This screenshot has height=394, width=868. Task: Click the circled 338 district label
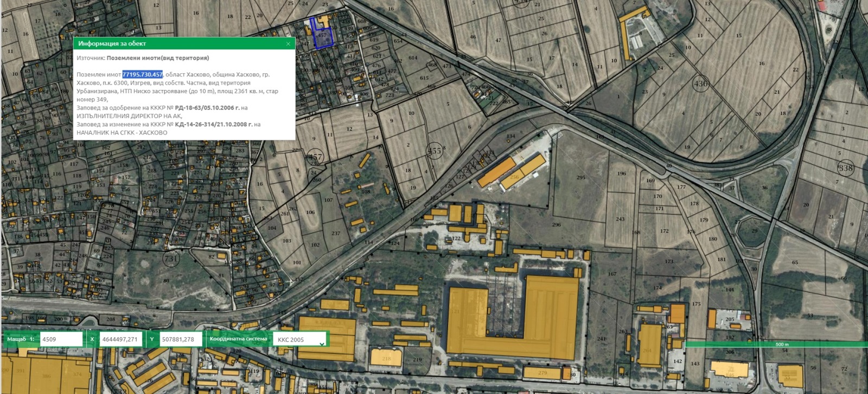click(845, 168)
